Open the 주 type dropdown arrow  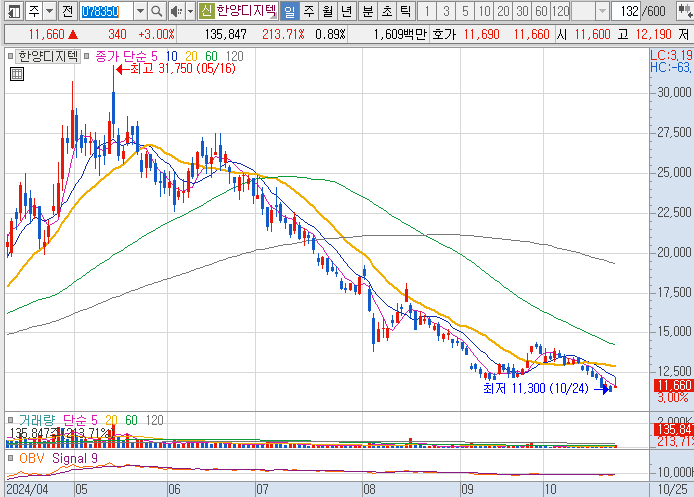coord(50,11)
